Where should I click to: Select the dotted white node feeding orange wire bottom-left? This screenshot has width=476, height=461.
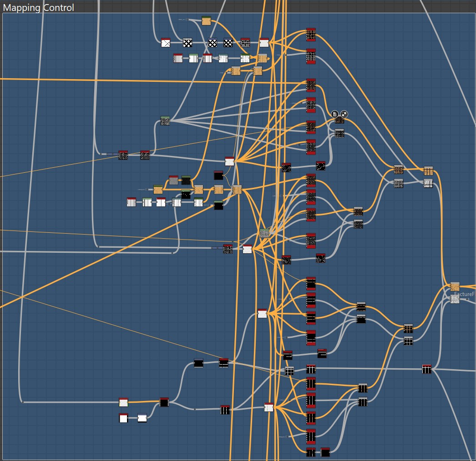click(x=123, y=402)
